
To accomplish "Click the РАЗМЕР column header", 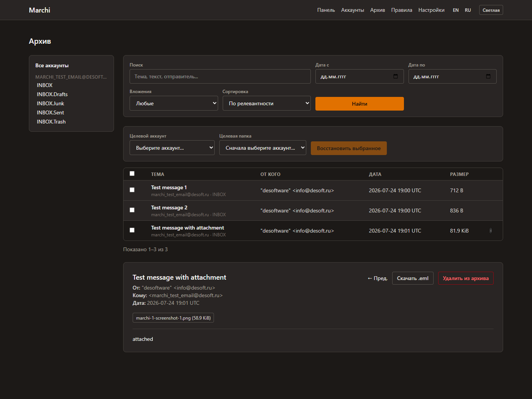I will click(x=459, y=174).
